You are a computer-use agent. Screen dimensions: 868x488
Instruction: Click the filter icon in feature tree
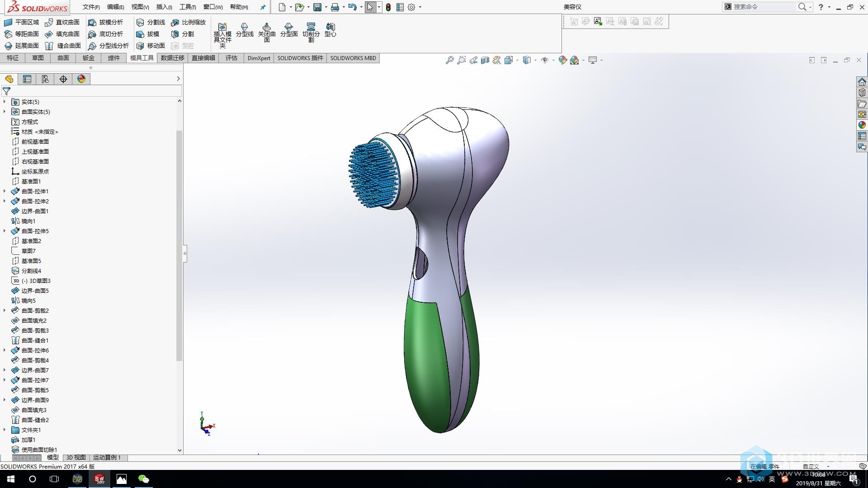pos(6,91)
